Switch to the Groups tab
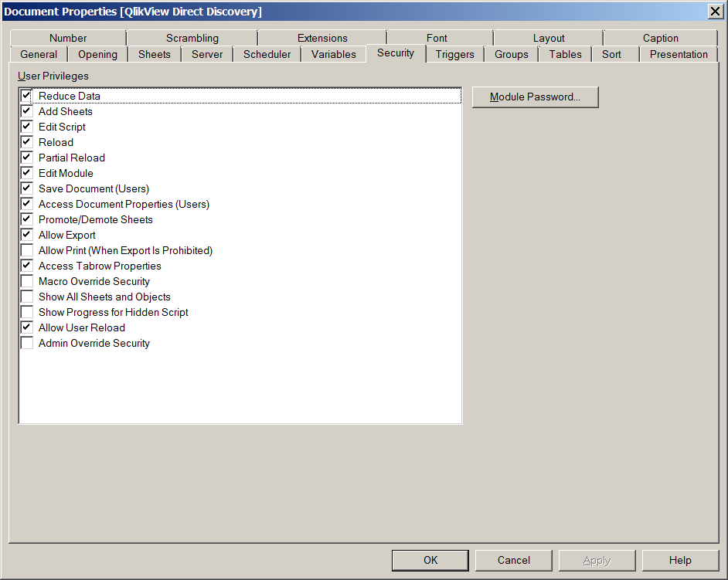Screen dimensions: 728x580 tap(511, 54)
